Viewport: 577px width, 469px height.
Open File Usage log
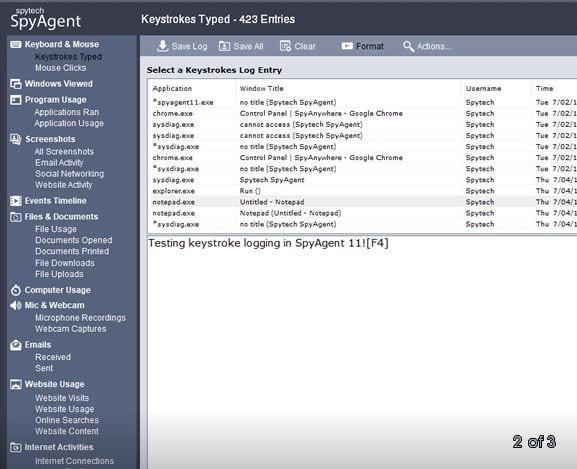[56, 229]
